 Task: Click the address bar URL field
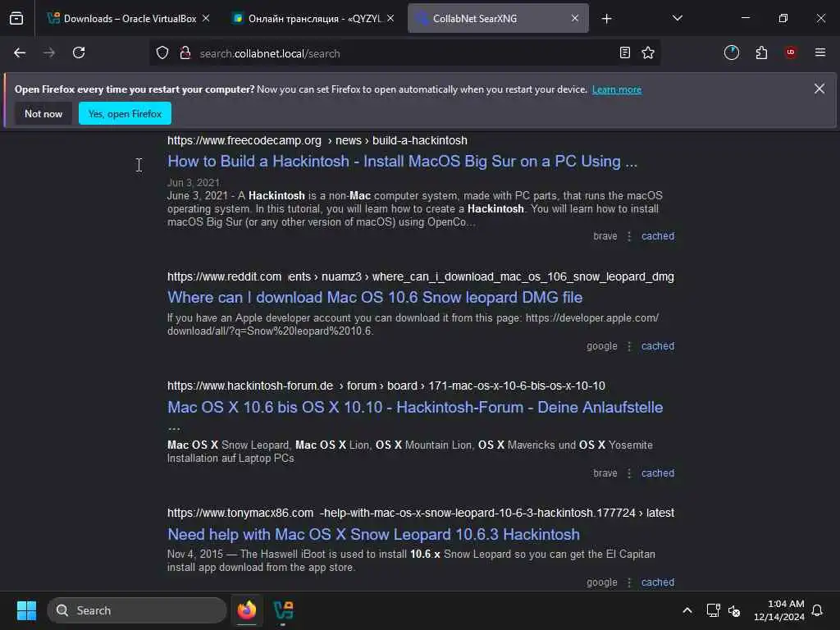[404, 53]
